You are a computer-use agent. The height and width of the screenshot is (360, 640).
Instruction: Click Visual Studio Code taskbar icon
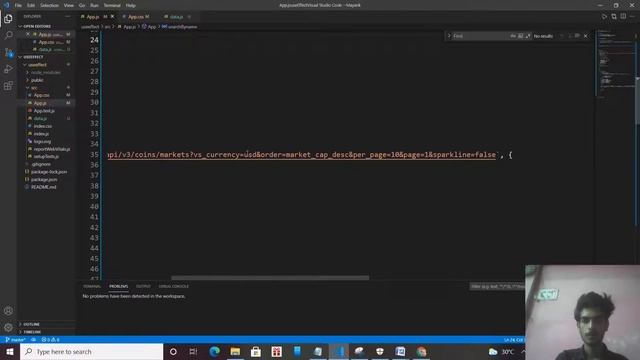pos(339,351)
